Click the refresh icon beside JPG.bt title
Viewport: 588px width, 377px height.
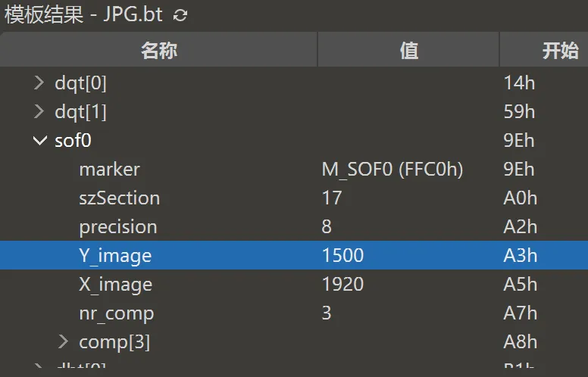(x=180, y=15)
